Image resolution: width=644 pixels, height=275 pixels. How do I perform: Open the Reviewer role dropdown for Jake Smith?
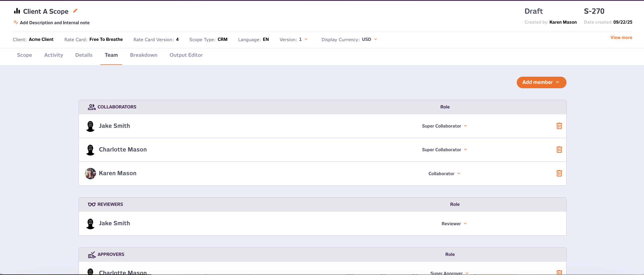[454, 224]
